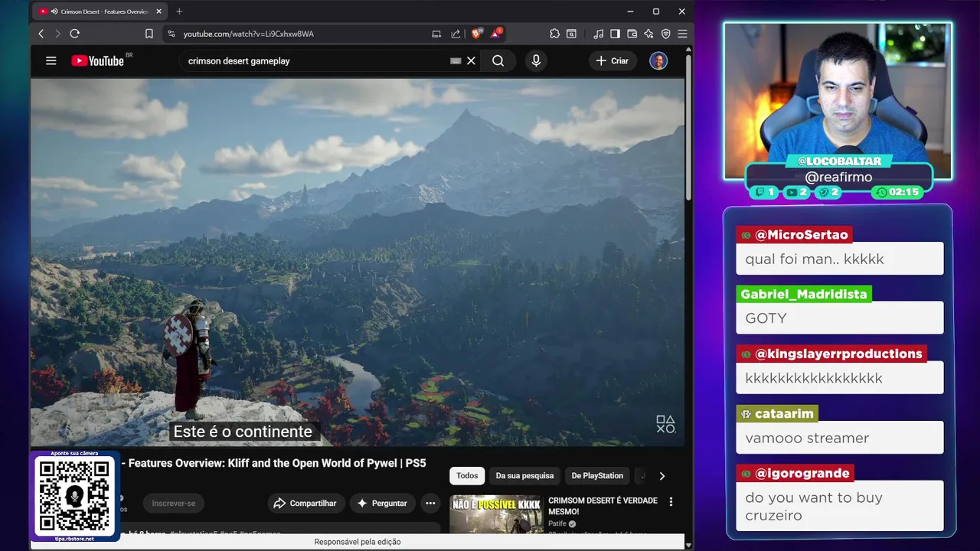Open the Crimsom Desert é verdade mesmo title
The width and height of the screenshot is (980, 551).
coord(603,506)
